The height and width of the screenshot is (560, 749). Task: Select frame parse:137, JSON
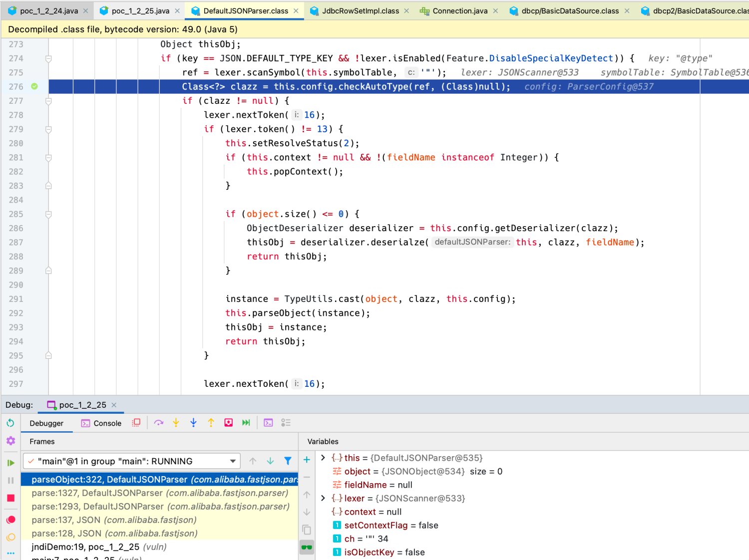pyautogui.click(x=160, y=520)
